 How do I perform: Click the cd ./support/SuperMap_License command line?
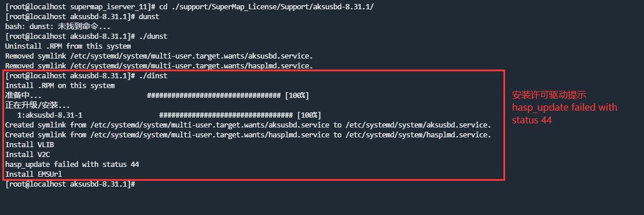189,7
